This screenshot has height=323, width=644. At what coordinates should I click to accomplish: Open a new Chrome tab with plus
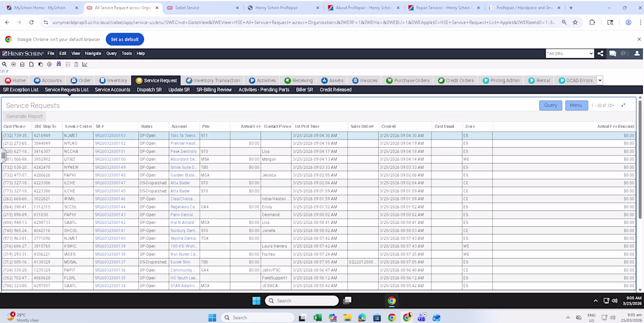(571, 8)
